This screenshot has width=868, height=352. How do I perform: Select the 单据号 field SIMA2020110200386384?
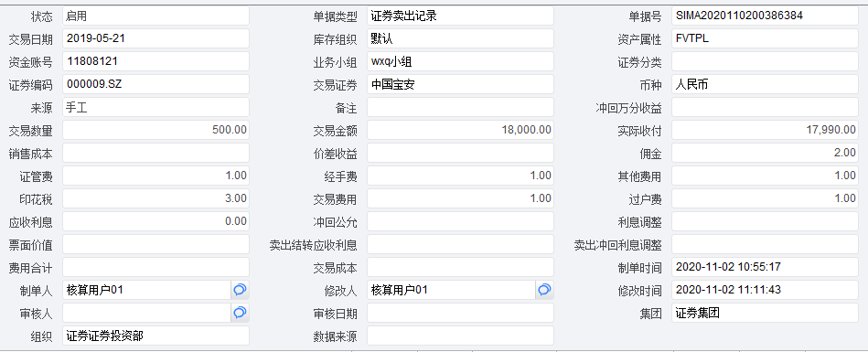click(x=765, y=16)
